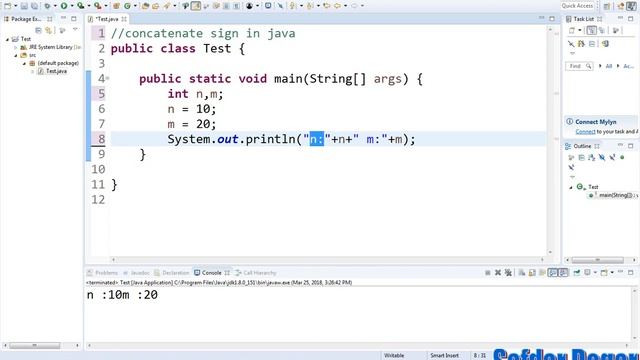Viewport: 640px width, 360px height.
Task: Click the green dot icon in Outline toolbar
Action: tap(622, 158)
